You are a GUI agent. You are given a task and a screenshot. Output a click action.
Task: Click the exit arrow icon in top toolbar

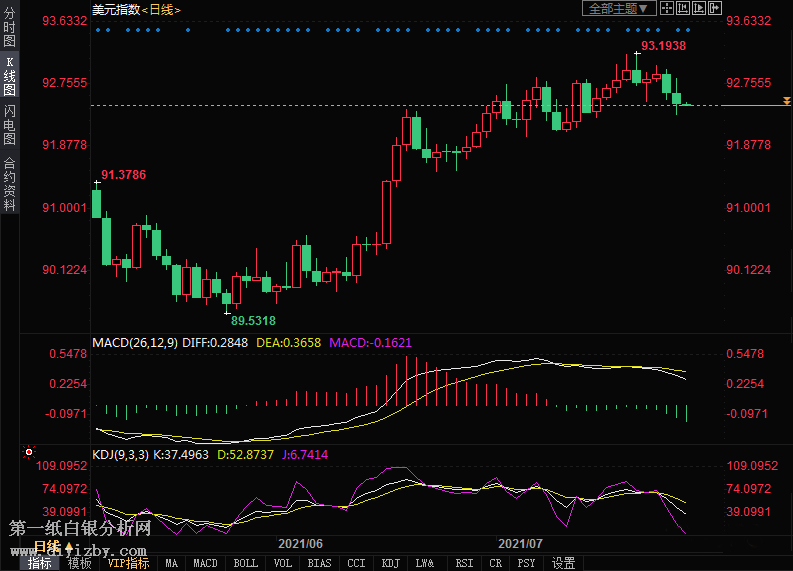pyautogui.click(x=714, y=8)
